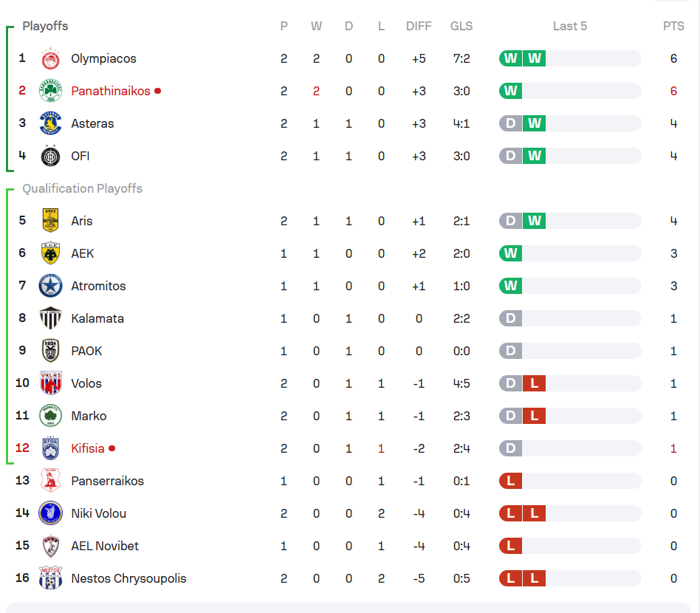Open the Panserraikos team link
This screenshot has width=700, height=613.
(108, 481)
